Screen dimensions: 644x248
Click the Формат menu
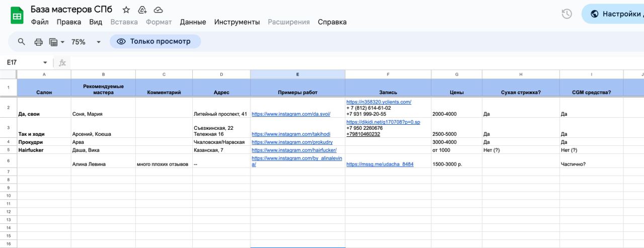[x=158, y=22]
